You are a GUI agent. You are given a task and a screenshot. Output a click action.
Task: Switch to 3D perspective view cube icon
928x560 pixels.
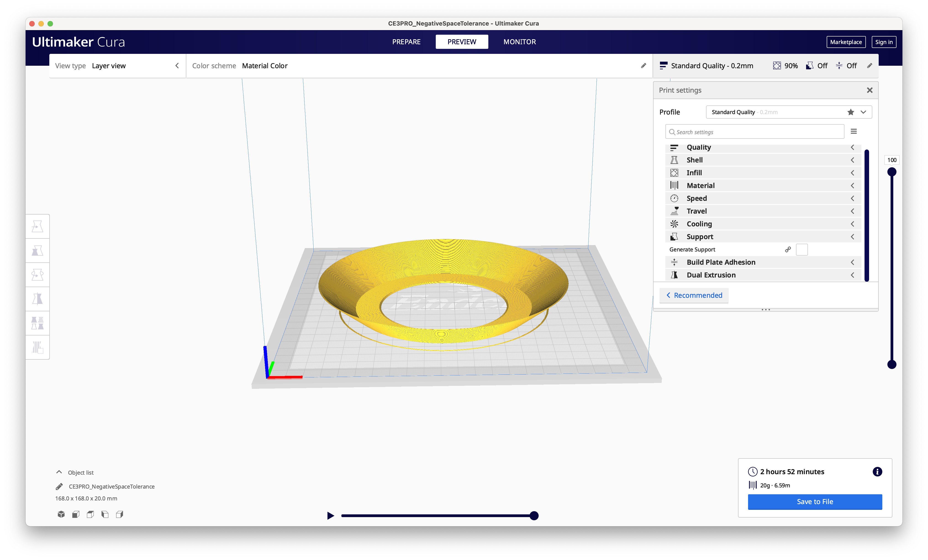61,514
